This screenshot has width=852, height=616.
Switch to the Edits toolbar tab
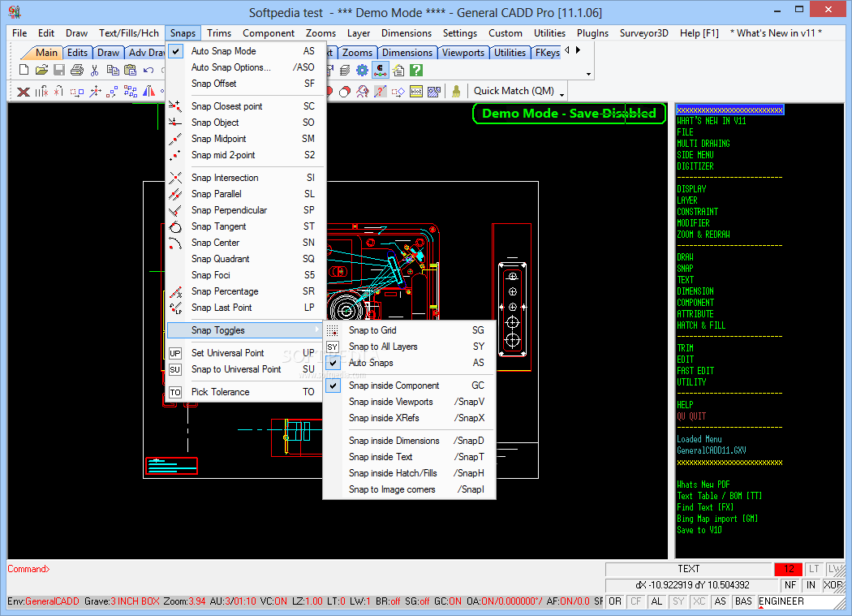pyautogui.click(x=77, y=53)
